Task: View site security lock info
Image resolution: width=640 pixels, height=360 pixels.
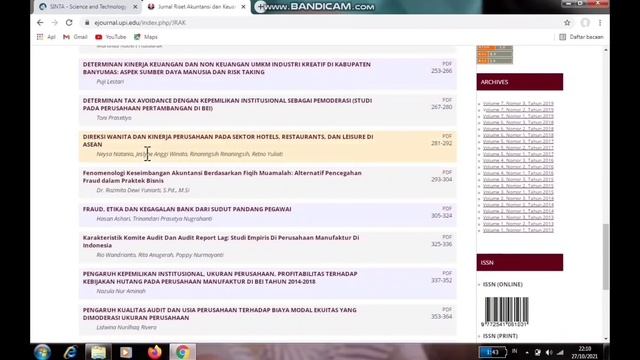Action: [87, 23]
